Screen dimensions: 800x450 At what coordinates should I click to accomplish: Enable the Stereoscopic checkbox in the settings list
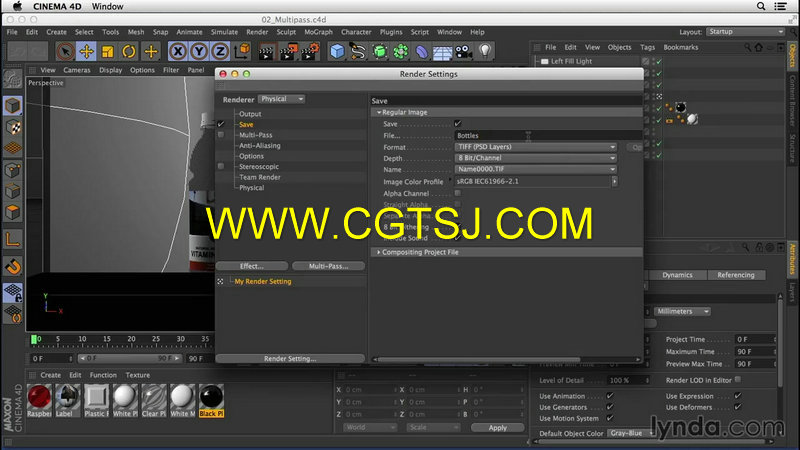point(221,166)
